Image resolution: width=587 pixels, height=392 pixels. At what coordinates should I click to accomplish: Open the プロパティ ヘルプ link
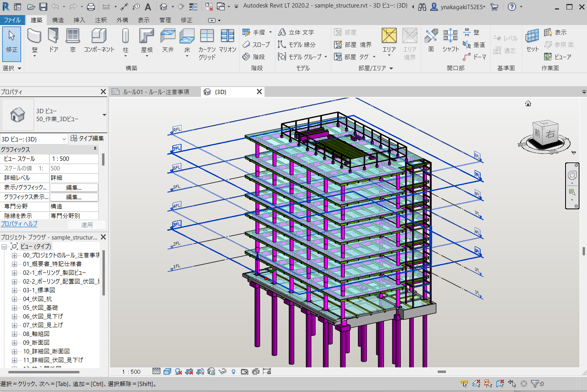tap(19, 224)
